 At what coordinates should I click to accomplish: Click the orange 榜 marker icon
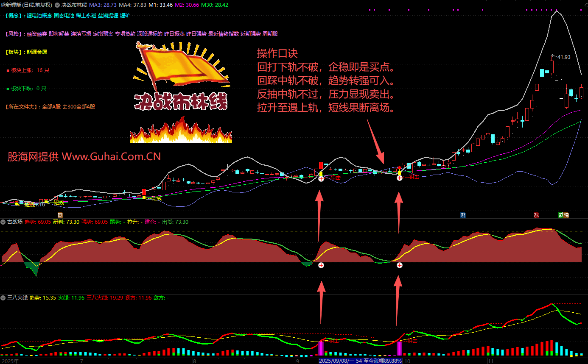coord(566,215)
